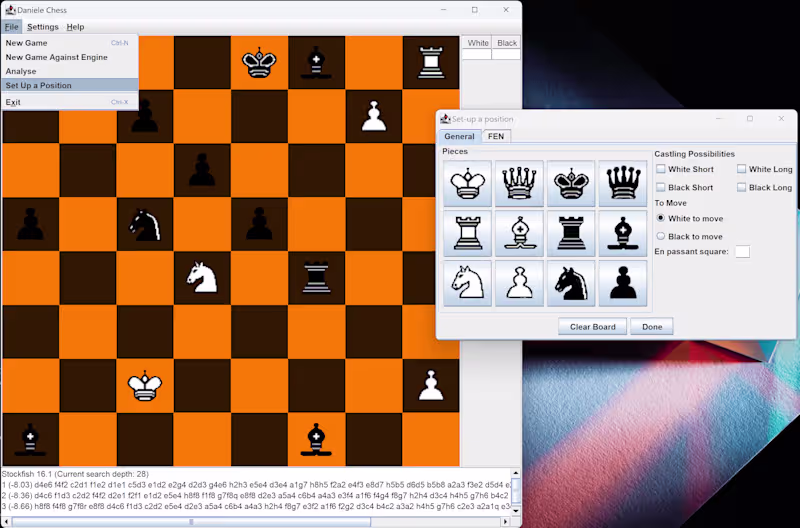Click the black king on e8 on the board

pos(259,63)
